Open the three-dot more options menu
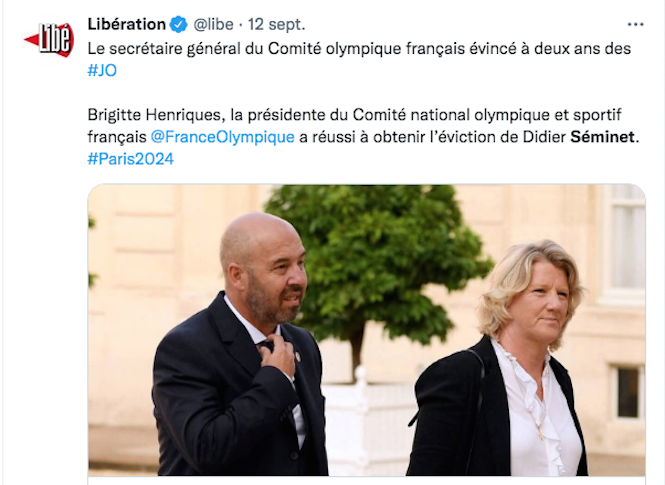Image resolution: width=665 pixels, height=485 pixels. pos(635,25)
